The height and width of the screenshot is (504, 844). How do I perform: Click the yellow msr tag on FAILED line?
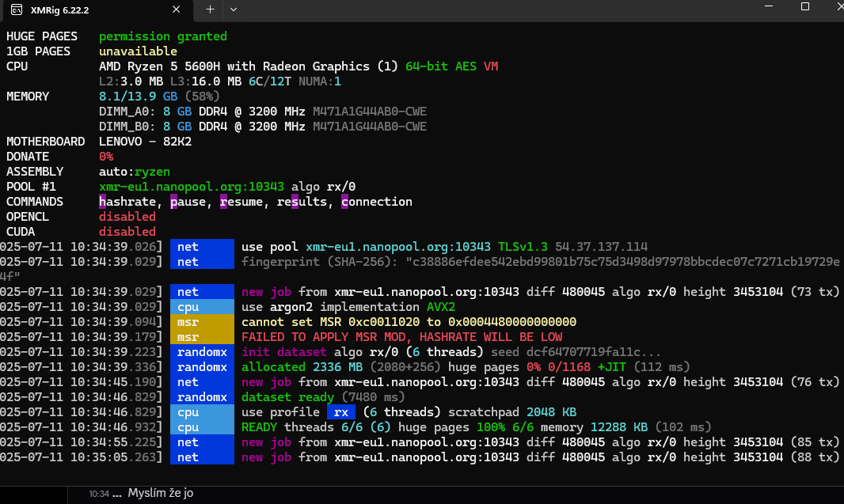202,337
